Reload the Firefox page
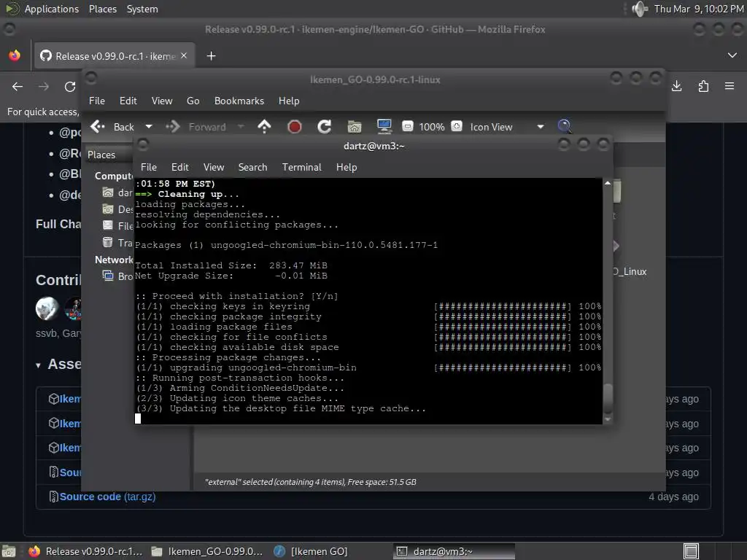The image size is (747, 560). click(x=70, y=86)
